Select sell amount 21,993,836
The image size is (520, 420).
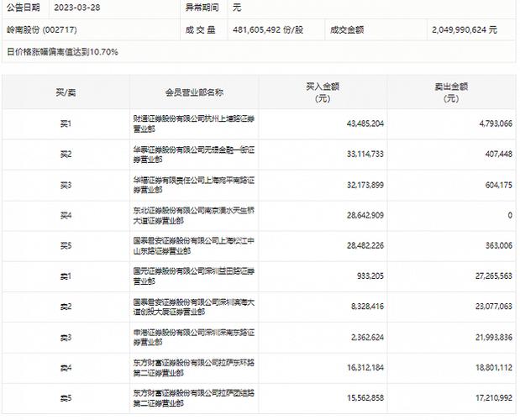(494, 338)
